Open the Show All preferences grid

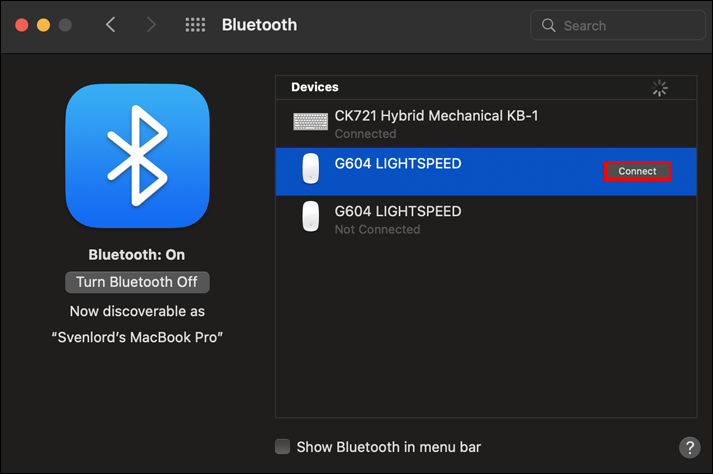click(x=195, y=25)
